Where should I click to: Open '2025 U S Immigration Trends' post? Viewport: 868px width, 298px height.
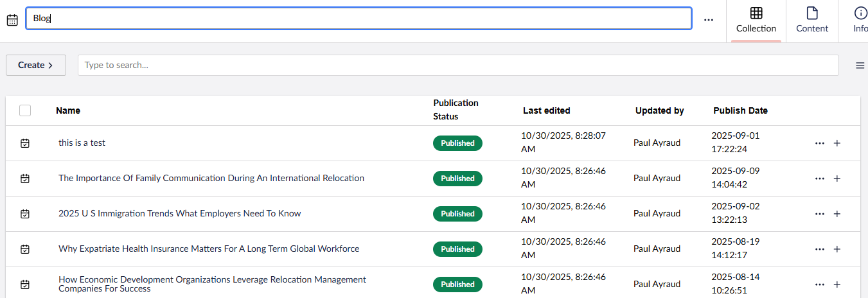click(179, 214)
